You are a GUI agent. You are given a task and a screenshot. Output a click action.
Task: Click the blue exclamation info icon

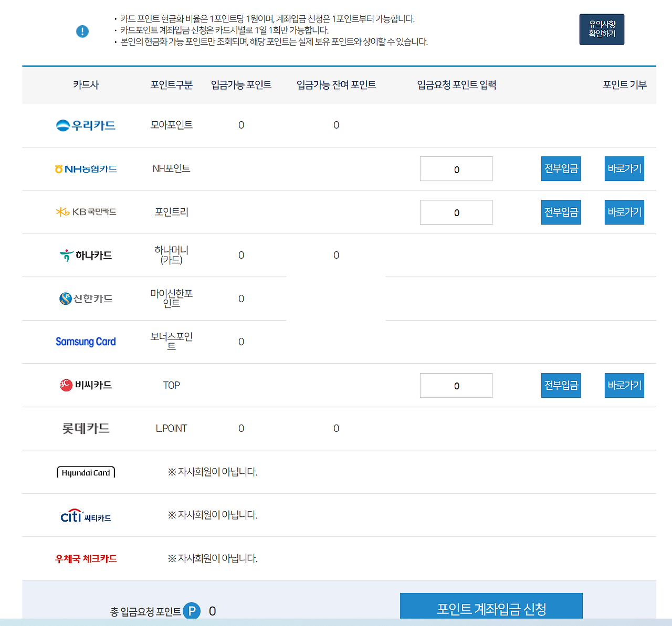click(x=82, y=31)
